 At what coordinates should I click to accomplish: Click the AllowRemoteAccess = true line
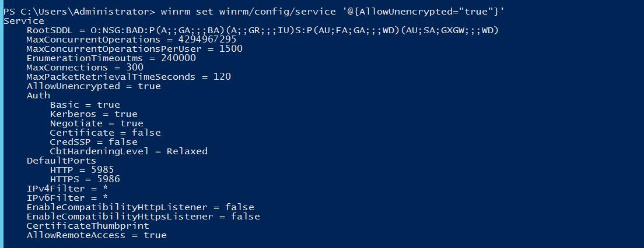[x=96, y=235]
